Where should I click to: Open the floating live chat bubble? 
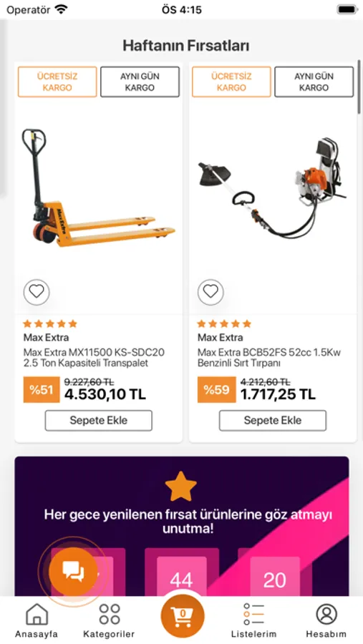pos(73,571)
